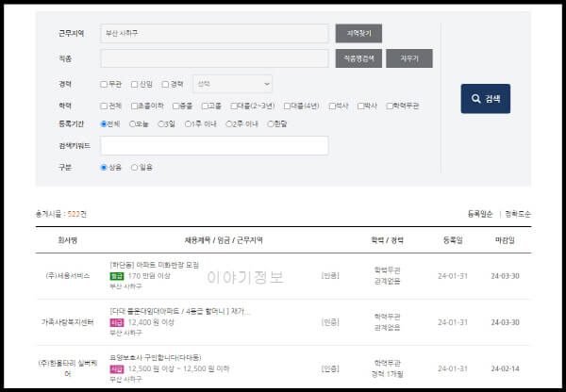The width and height of the screenshot is (566, 392).
Task: Sort results by 등록일순
Action: [x=480, y=214]
